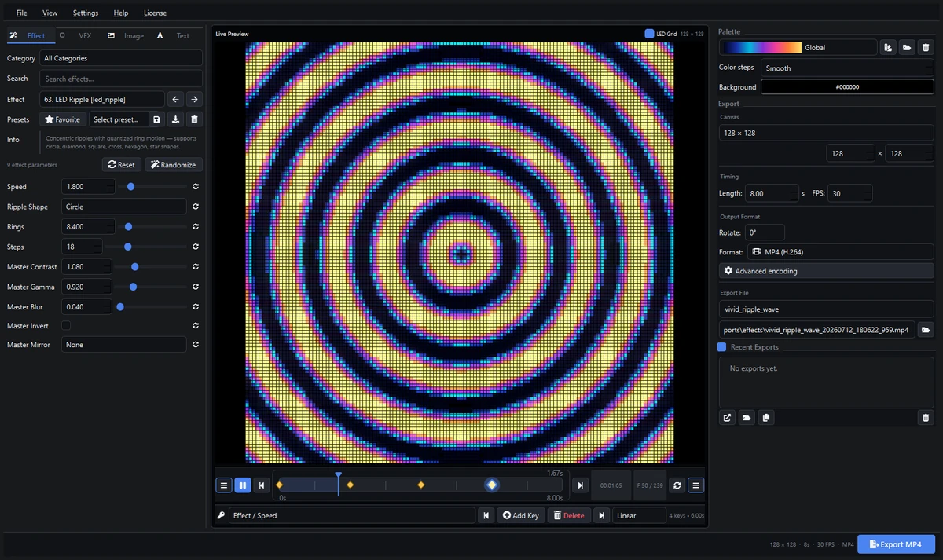Open the View menu
The height and width of the screenshot is (560, 943).
point(50,13)
